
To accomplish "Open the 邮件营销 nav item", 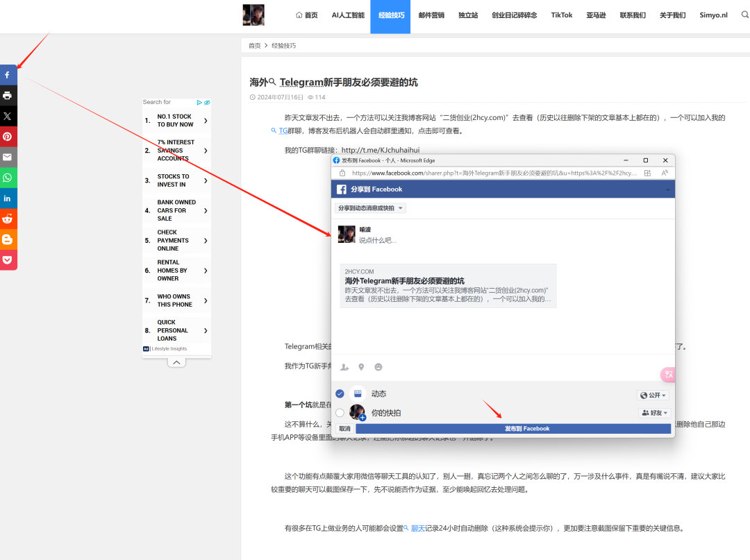I will click(x=431, y=15).
